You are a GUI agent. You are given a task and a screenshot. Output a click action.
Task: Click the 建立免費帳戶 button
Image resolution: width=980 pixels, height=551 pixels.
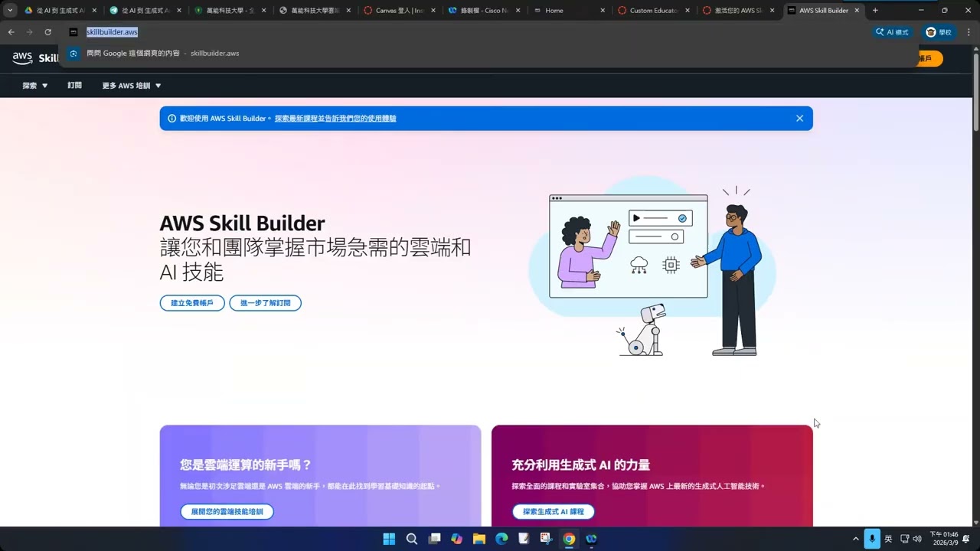pyautogui.click(x=192, y=303)
